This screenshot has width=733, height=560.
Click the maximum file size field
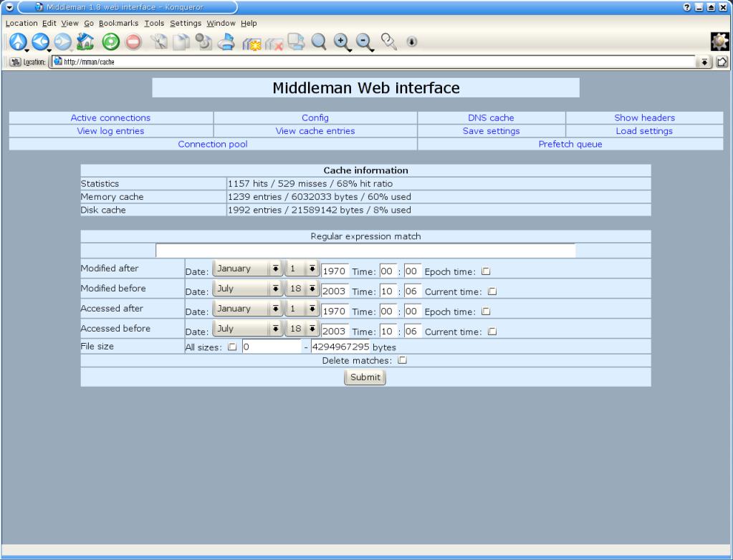click(x=340, y=347)
